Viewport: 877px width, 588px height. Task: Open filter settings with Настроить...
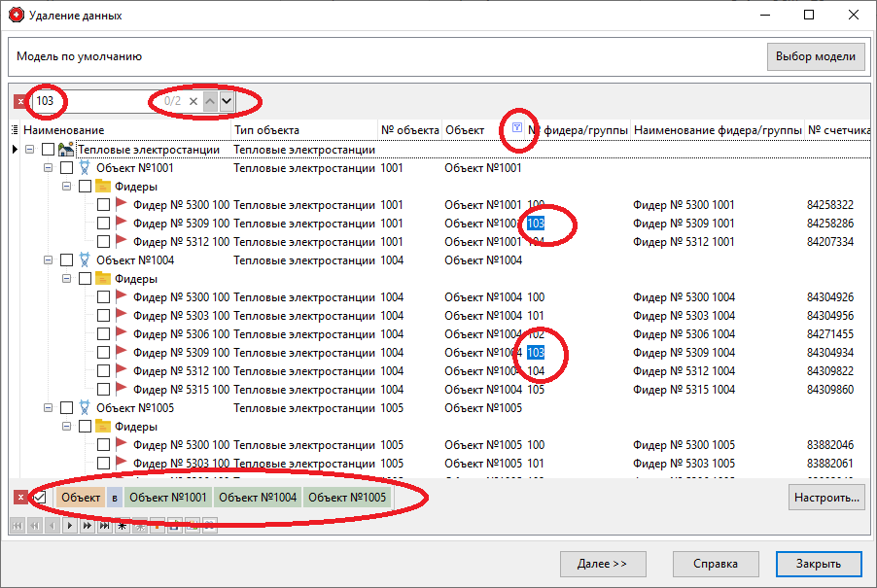(826, 498)
